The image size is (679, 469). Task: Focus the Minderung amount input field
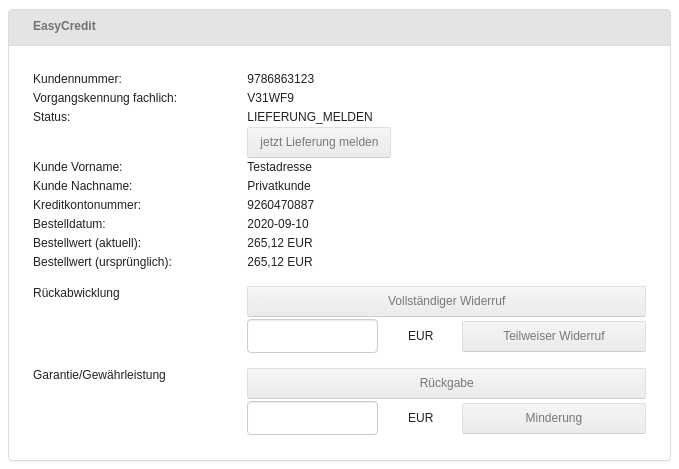pos(312,418)
